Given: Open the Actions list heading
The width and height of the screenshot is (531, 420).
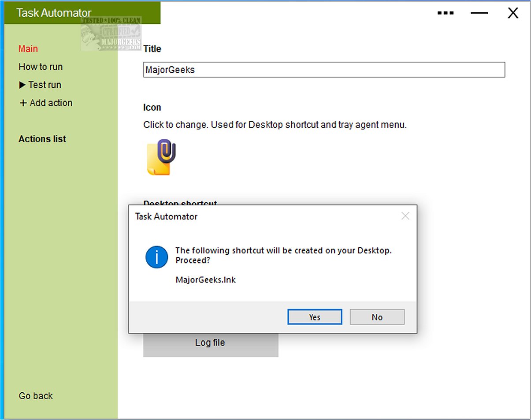Looking at the screenshot, I should click(x=42, y=139).
